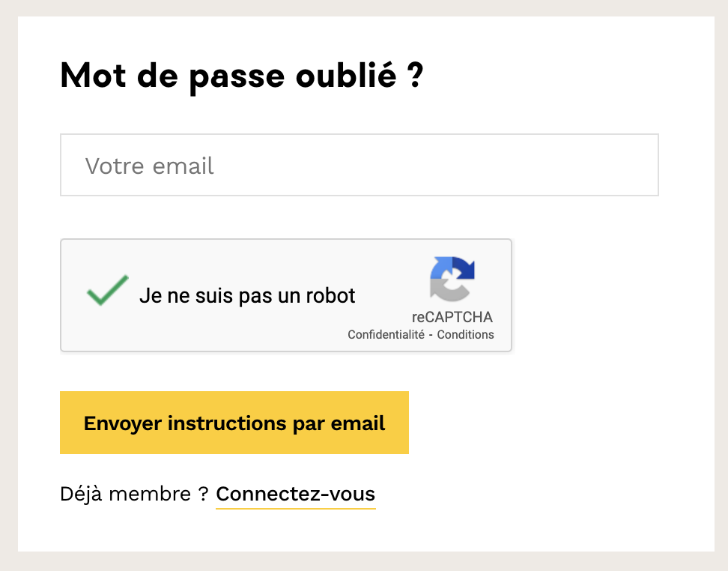Click the 'Déjà membre ?' text
Screen dimensions: 728x571
click(134, 494)
